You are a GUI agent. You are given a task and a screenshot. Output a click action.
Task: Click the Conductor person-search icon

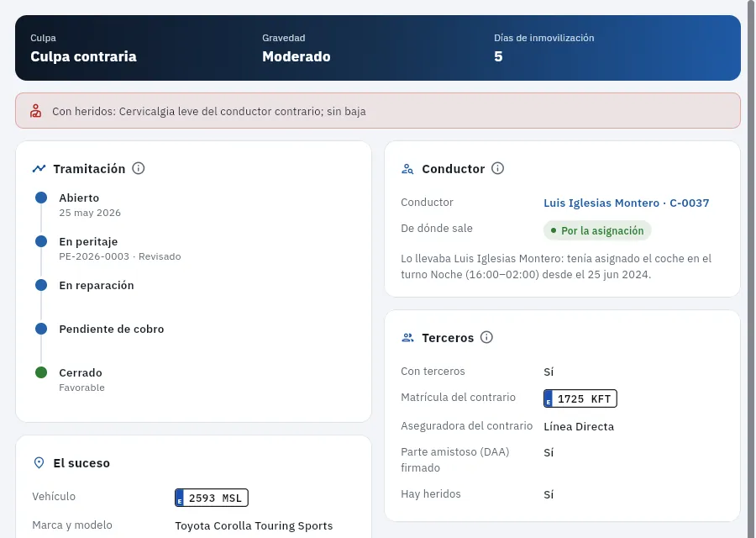pyautogui.click(x=407, y=169)
